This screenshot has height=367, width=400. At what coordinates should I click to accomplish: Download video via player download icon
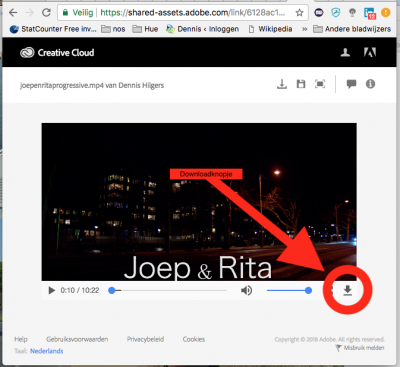pos(348,290)
